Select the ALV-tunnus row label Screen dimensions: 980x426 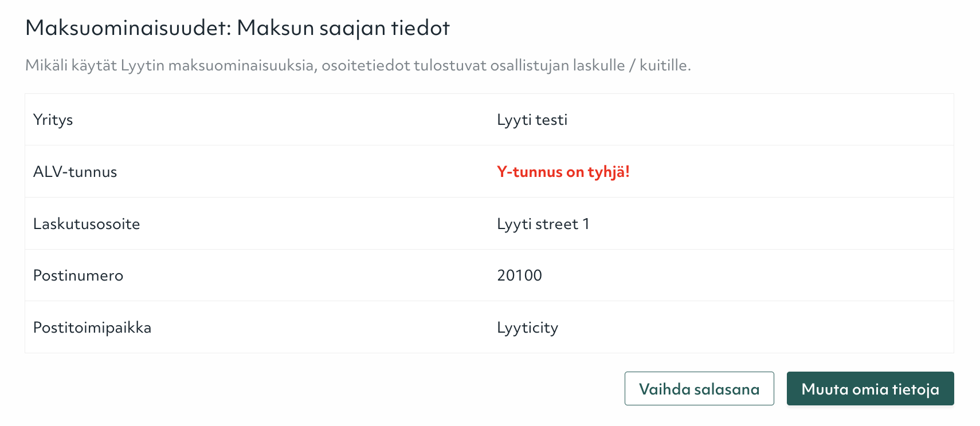(x=75, y=171)
